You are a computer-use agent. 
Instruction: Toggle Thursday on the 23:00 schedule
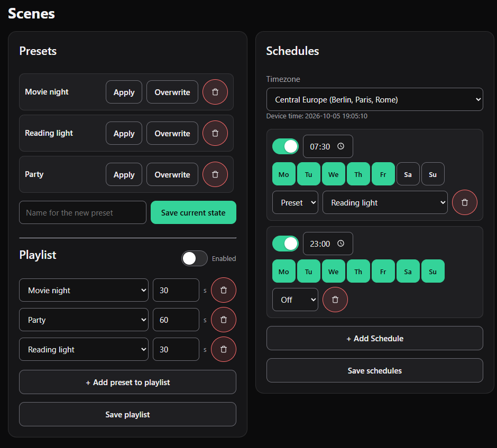click(358, 271)
